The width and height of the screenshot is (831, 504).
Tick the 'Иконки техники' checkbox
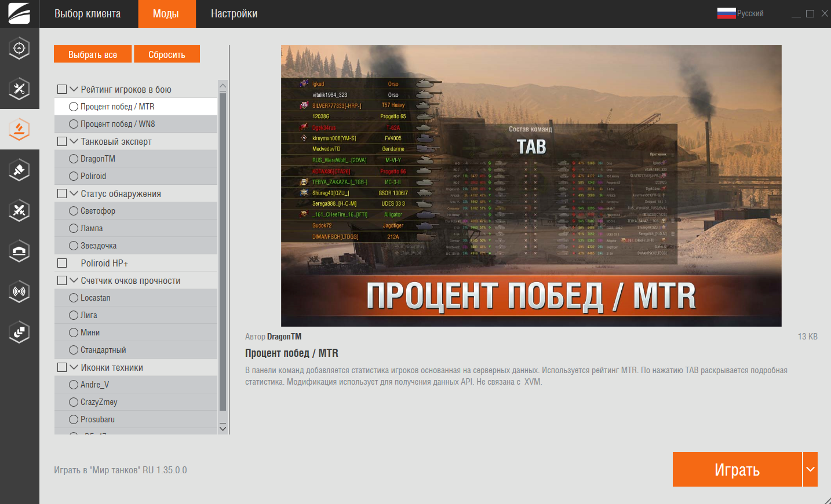(x=62, y=367)
